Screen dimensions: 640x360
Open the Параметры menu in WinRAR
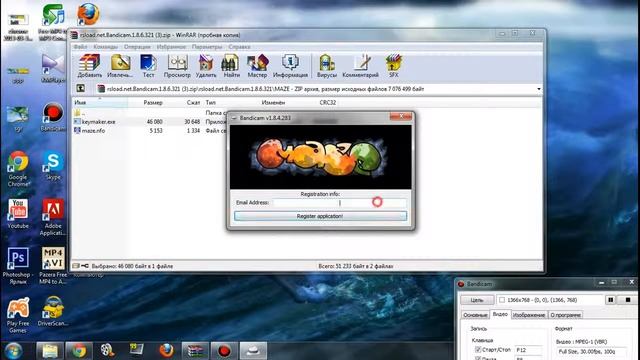coord(207,47)
